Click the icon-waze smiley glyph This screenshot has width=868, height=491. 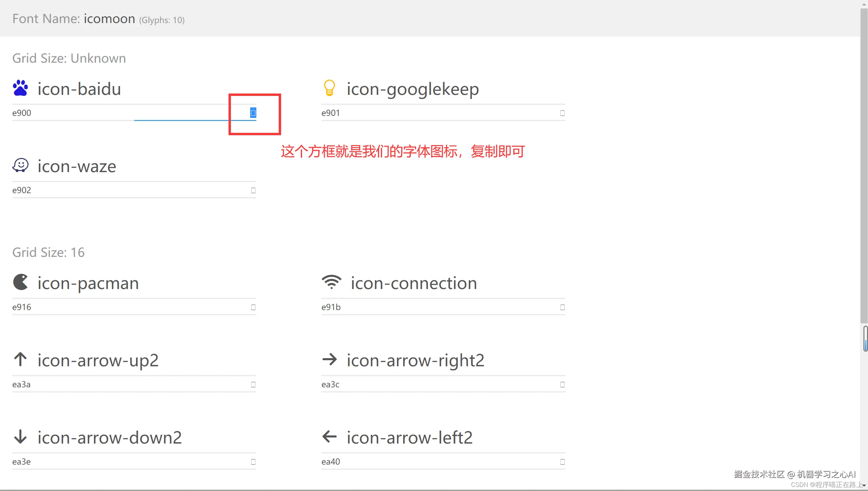(x=20, y=166)
